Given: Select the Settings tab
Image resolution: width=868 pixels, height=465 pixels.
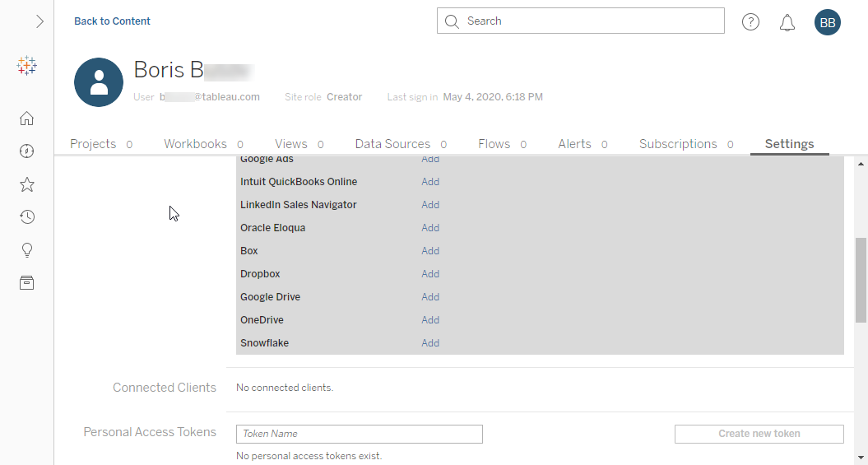Looking at the screenshot, I should tap(789, 144).
